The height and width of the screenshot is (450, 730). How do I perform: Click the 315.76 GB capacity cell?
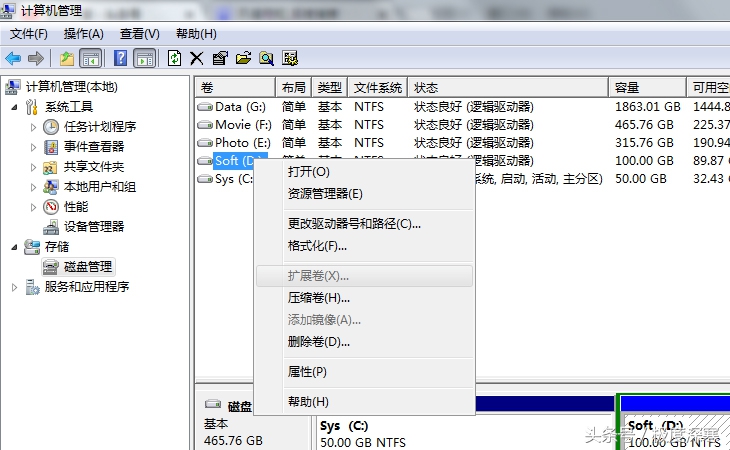[x=644, y=143]
